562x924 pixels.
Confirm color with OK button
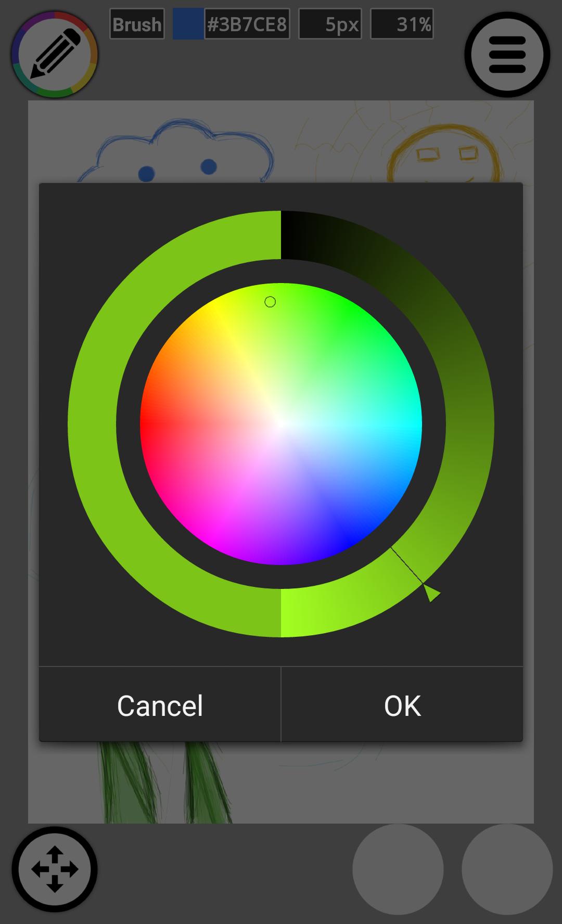pyautogui.click(x=402, y=705)
